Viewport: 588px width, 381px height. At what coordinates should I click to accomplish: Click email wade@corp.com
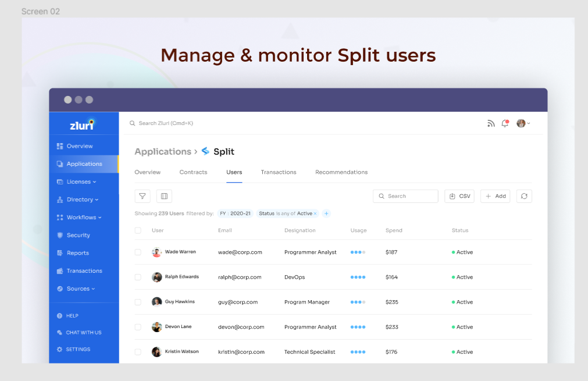pyautogui.click(x=240, y=252)
